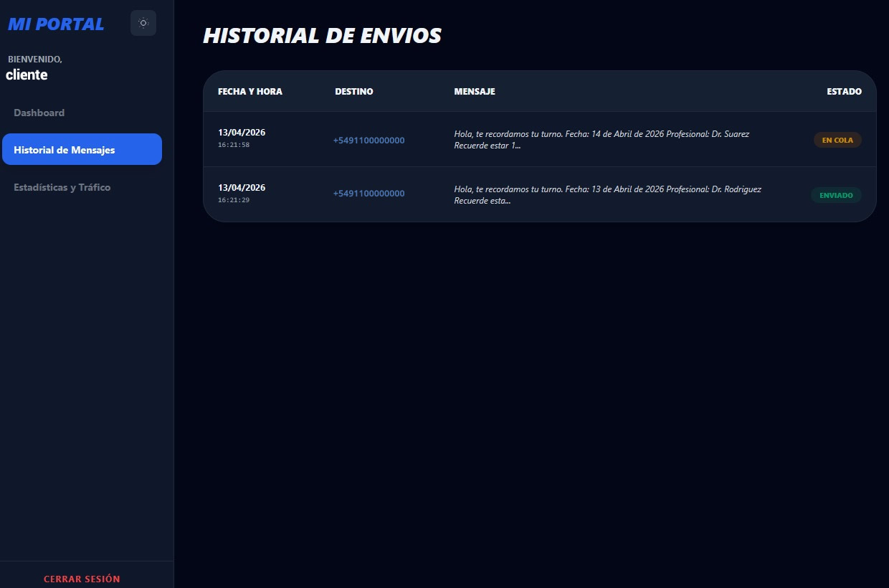Viewport: 889px width, 588px height.
Task: Select Historial de Mensajes in sidebar
Action: [x=82, y=149]
